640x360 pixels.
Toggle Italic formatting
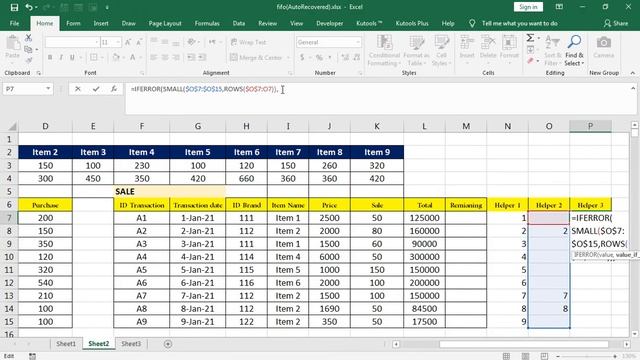tap(61, 58)
